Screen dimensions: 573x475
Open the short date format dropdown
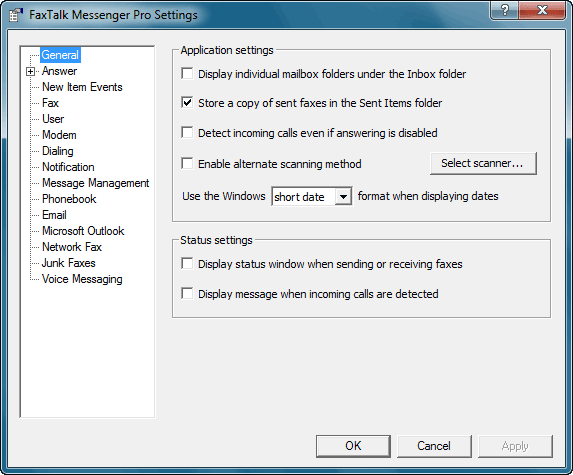pyautogui.click(x=343, y=197)
